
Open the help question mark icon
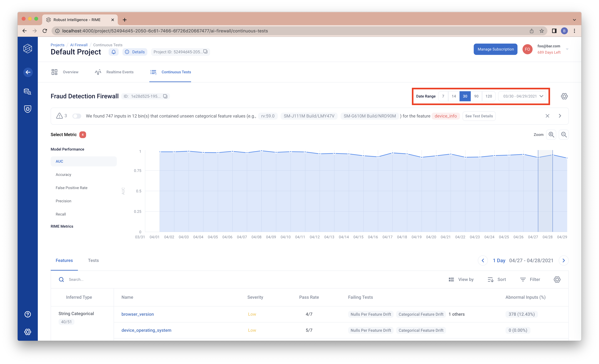(x=28, y=314)
